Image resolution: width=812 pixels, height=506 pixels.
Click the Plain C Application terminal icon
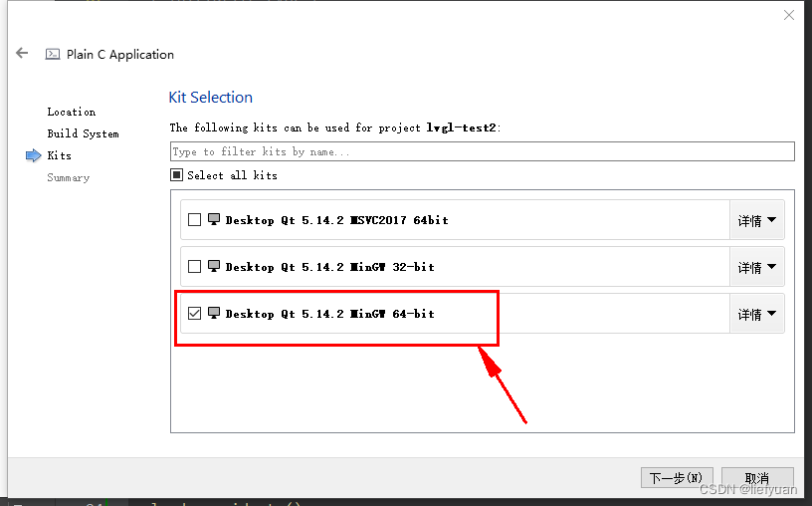53,54
